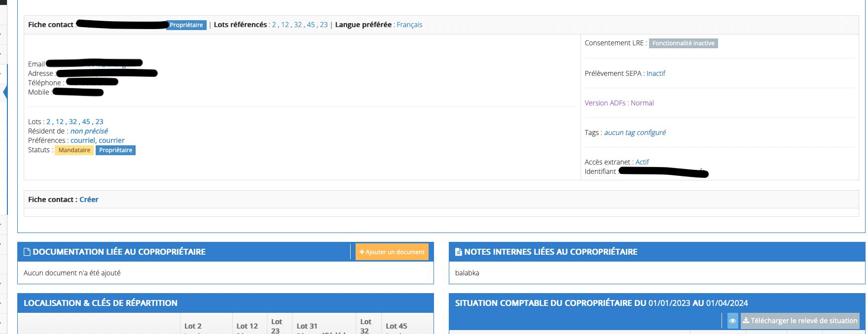Open lot 32 in Lots référencés header

click(x=298, y=25)
